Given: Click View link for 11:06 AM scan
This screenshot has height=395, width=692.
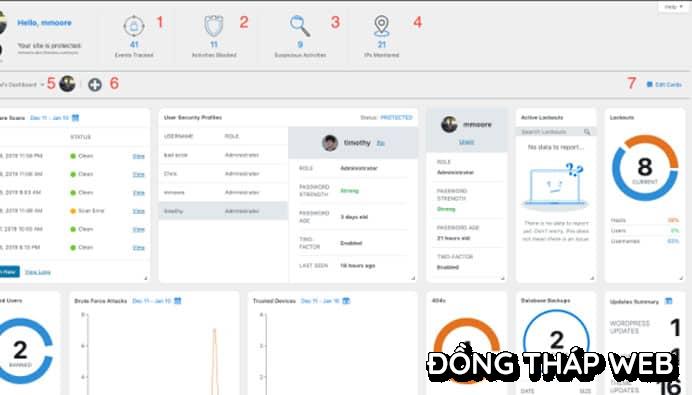Looking at the screenshot, I should point(139,174).
